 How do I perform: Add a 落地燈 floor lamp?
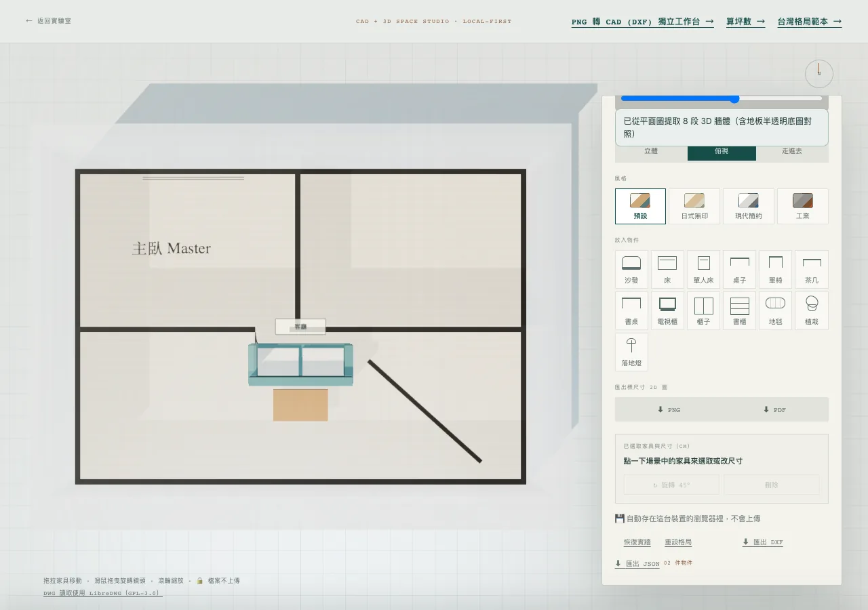tap(631, 352)
